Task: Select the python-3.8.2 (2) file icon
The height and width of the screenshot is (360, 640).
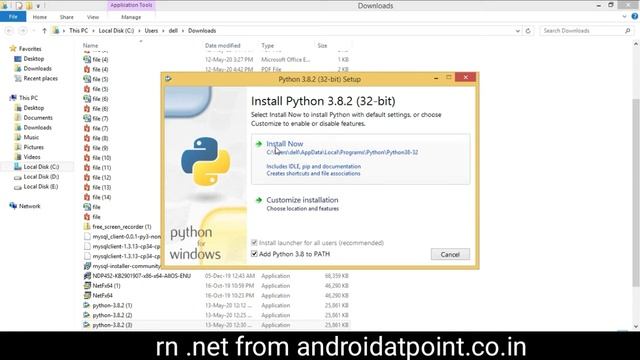Action: [x=87, y=315]
